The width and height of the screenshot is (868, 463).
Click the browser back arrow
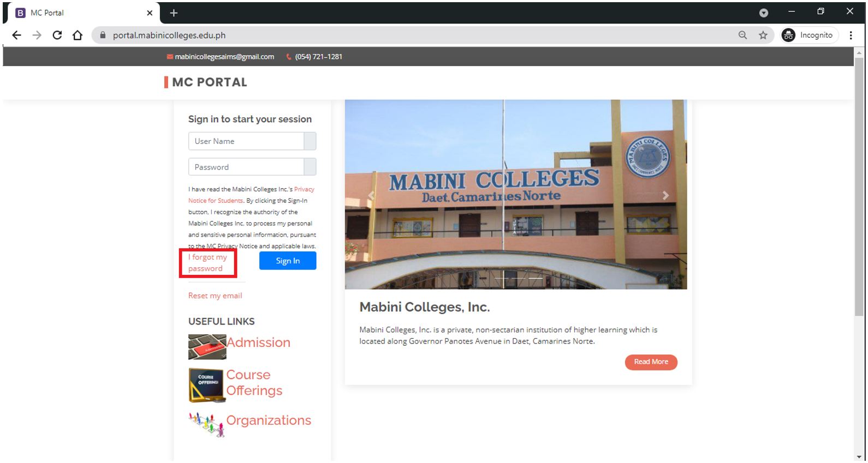pos(16,35)
